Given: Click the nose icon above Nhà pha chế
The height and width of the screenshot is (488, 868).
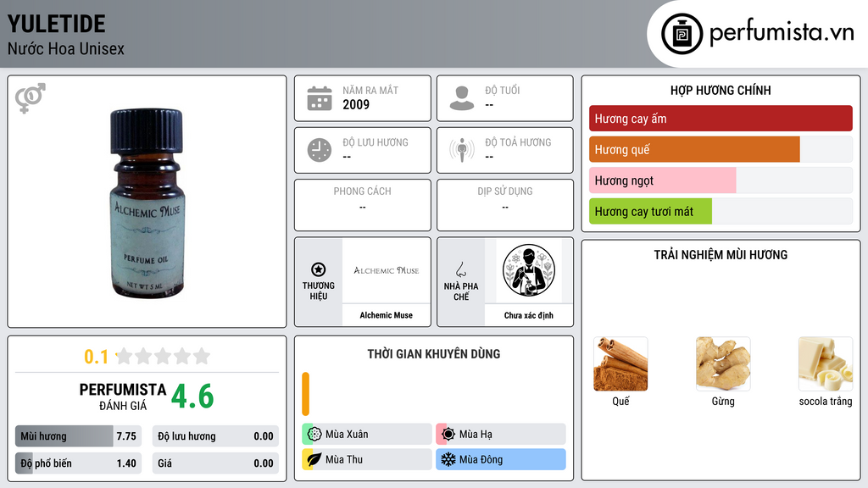Looking at the screenshot, I should pyautogui.click(x=460, y=270).
